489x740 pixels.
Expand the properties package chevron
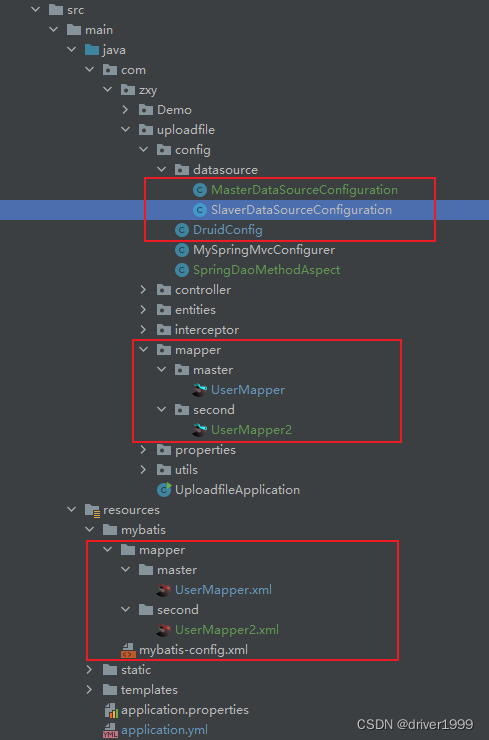[143, 450]
